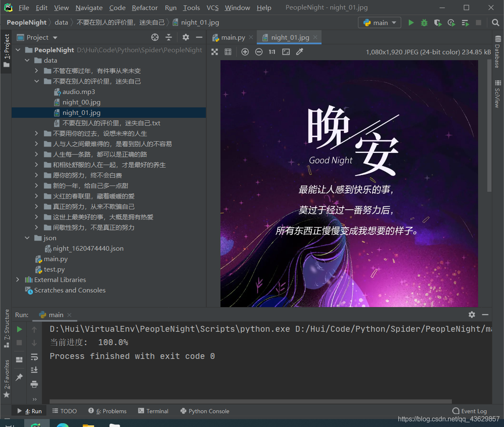The width and height of the screenshot is (504, 427).
Task: Pin the Run tab
Action: (x=19, y=377)
